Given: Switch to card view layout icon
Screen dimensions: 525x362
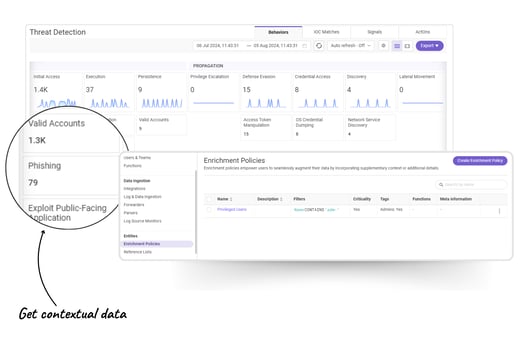Looking at the screenshot, I should [x=407, y=46].
